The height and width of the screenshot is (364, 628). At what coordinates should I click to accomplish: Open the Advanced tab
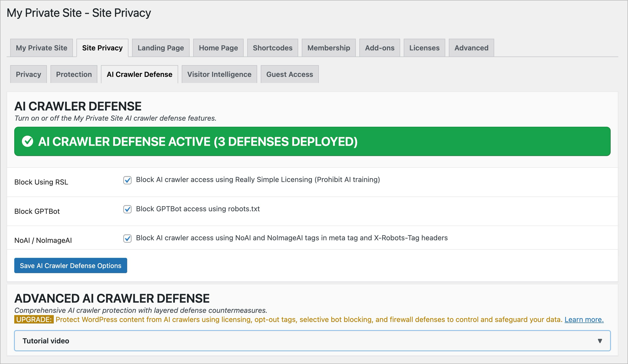(x=471, y=48)
